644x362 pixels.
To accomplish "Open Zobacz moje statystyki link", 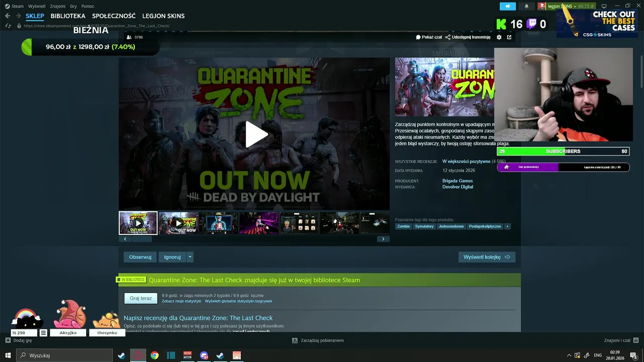I will pyautogui.click(x=181, y=301).
